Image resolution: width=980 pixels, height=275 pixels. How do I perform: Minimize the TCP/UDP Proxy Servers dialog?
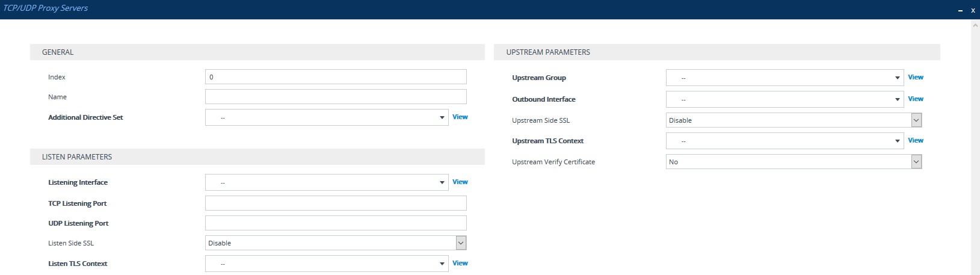[960, 10]
